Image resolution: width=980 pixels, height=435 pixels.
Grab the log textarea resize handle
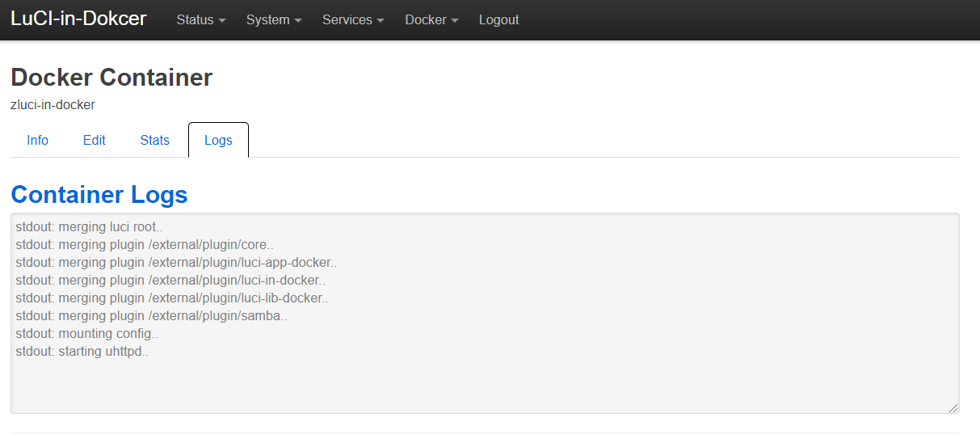953,408
